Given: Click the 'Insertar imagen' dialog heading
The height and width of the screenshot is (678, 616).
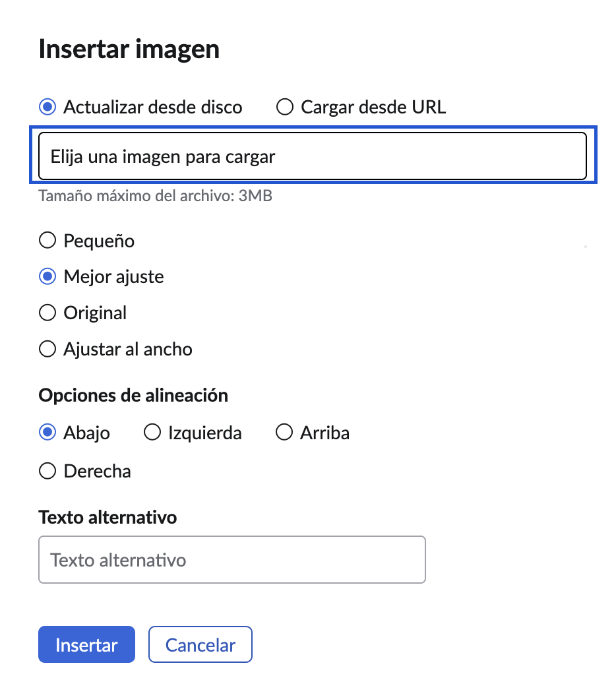Looking at the screenshot, I should 129,49.
